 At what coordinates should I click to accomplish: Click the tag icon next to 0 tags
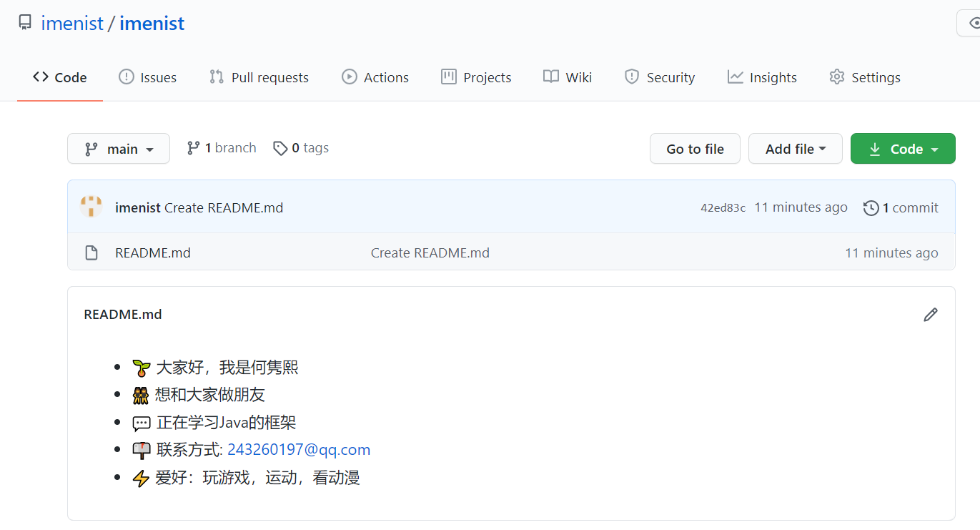pyautogui.click(x=280, y=148)
